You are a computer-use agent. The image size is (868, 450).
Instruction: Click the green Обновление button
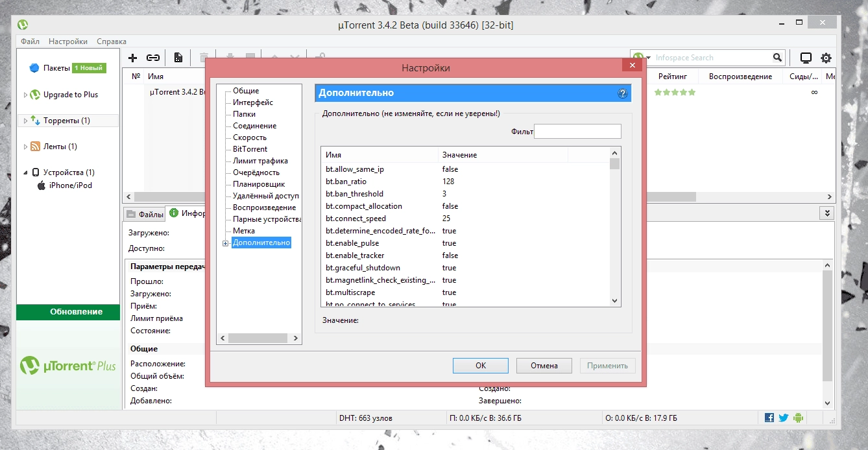point(68,312)
